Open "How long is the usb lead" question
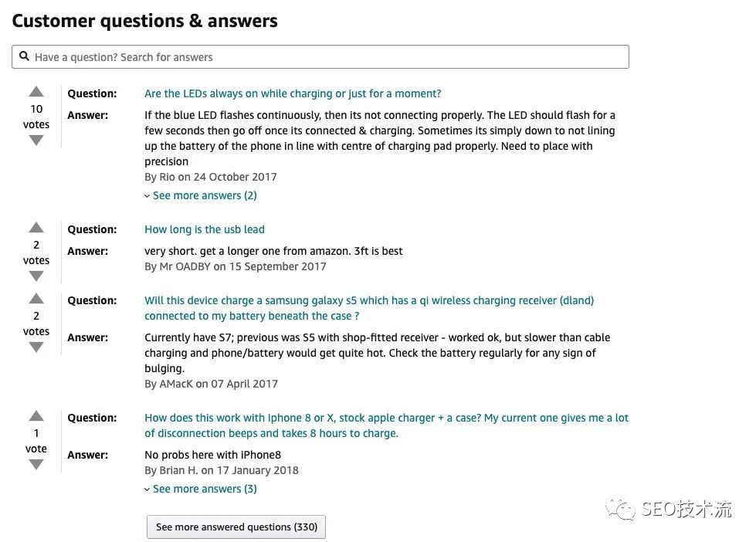This screenshot has height=542, width=756. (x=205, y=229)
